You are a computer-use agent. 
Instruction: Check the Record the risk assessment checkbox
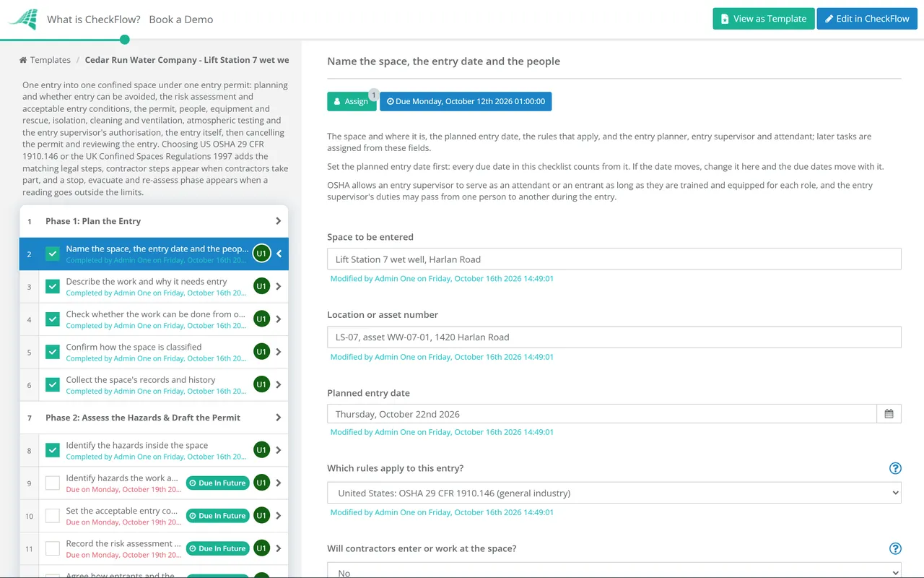click(x=53, y=548)
